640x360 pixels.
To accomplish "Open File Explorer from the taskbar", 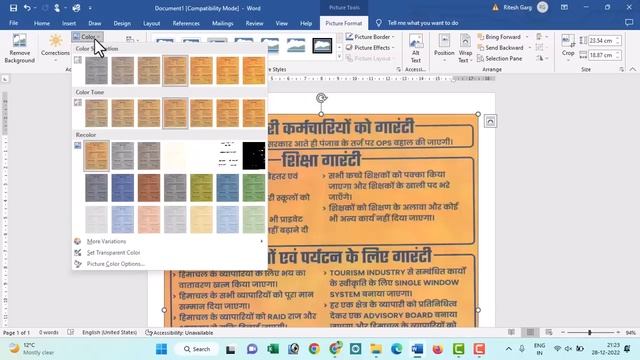I will click(x=376, y=349).
